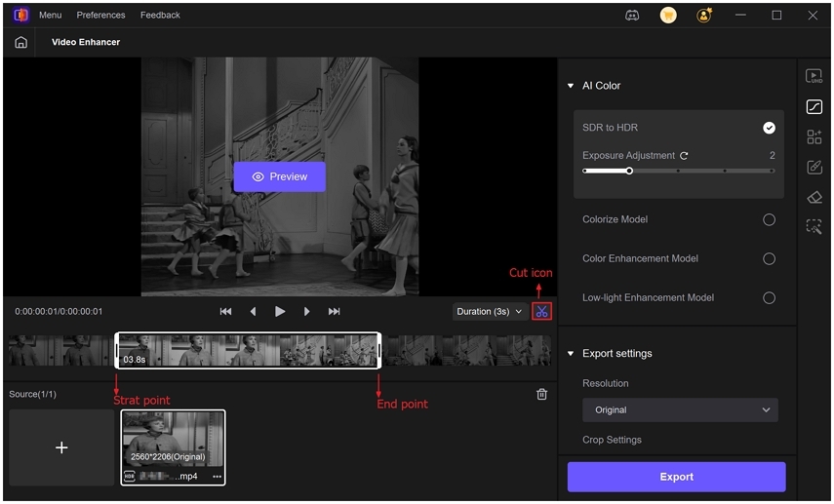
Task: Enable the Color Enhancement Model
Action: pos(769,259)
